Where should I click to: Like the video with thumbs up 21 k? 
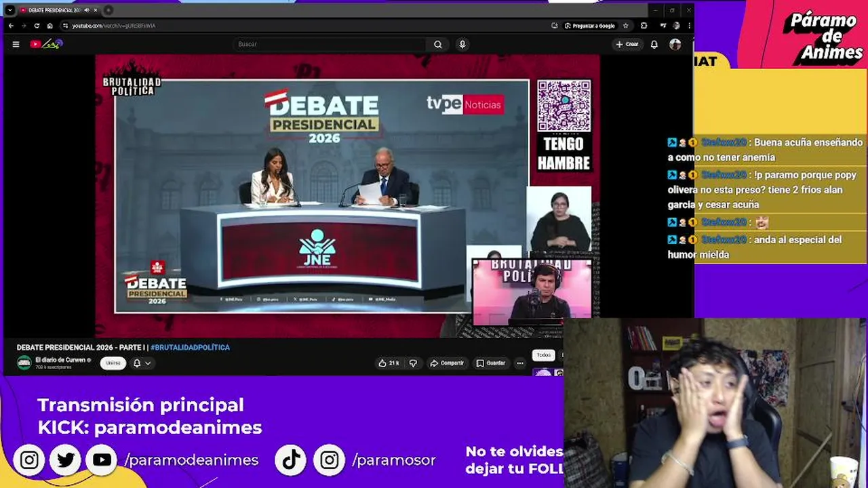pyautogui.click(x=389, y=363)
